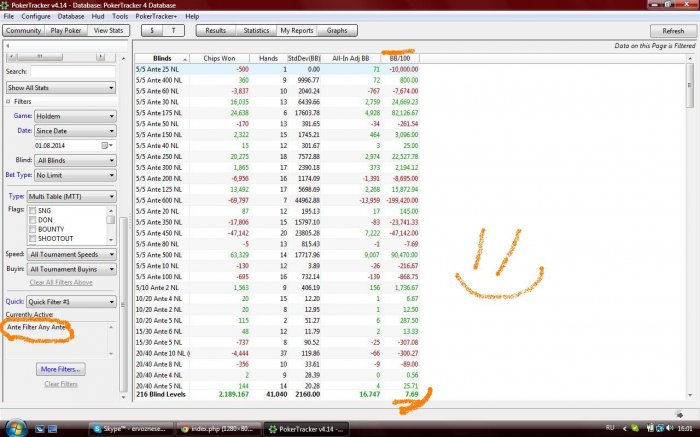Screen dimensions: 700x437
Task: Switch to the Graphs tab
Action: tap(336, 31)
